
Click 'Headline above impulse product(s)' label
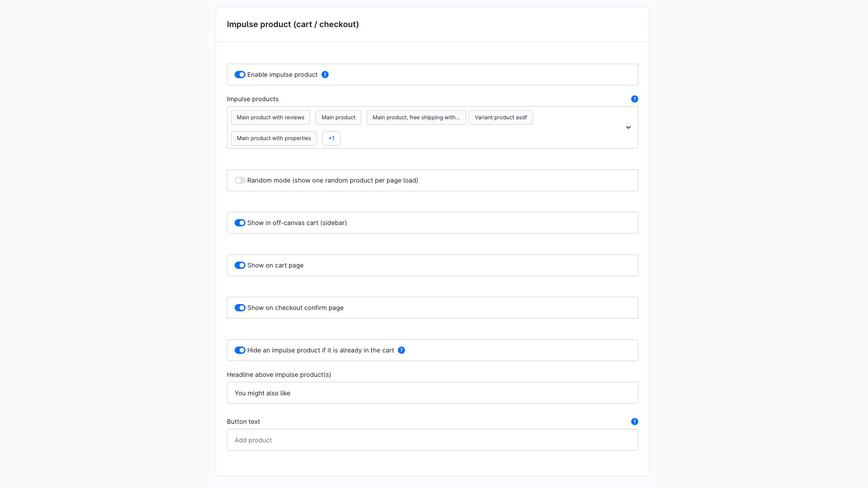coord(279,375)
